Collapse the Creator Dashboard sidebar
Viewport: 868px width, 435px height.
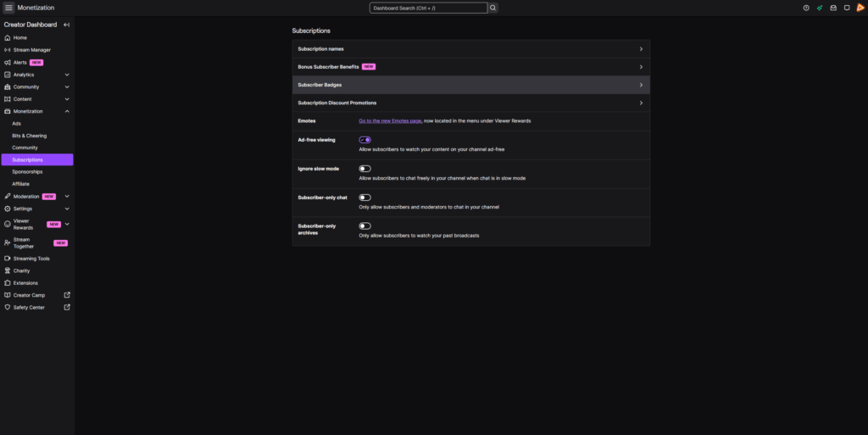pyautogui.click(x=67, y=25)
